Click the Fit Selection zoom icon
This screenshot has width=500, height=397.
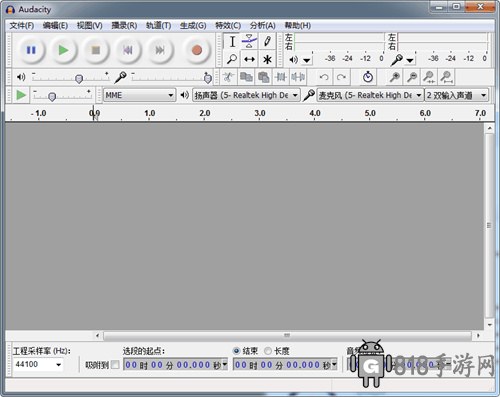429,77
